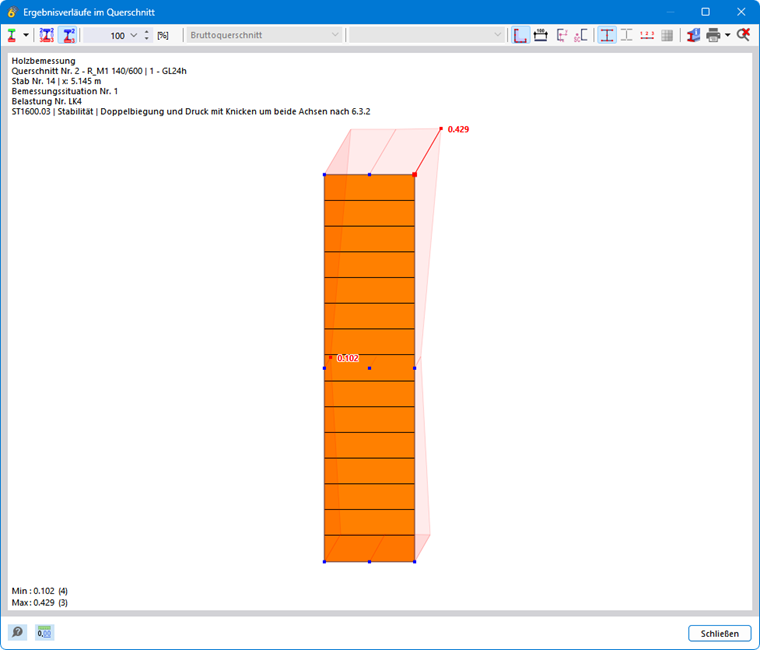Click the principal axes y-z icon
Viewport: 760px width, 650px height.
click(x=562, y=35)
